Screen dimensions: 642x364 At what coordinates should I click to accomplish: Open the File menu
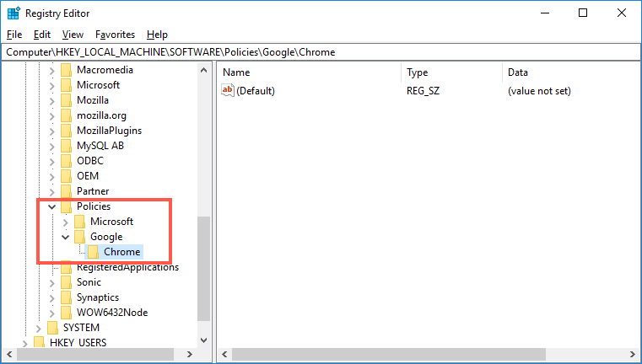pos(13,35)
